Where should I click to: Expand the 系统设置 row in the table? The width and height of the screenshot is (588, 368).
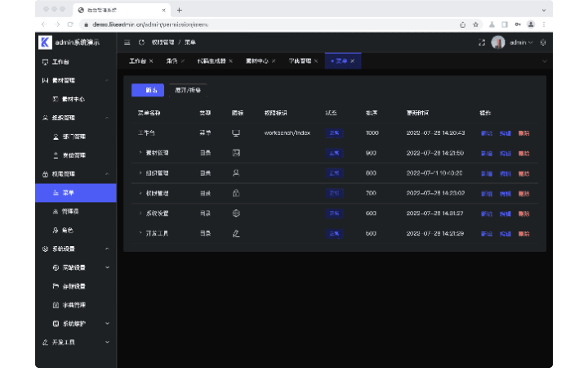point(140,213)
